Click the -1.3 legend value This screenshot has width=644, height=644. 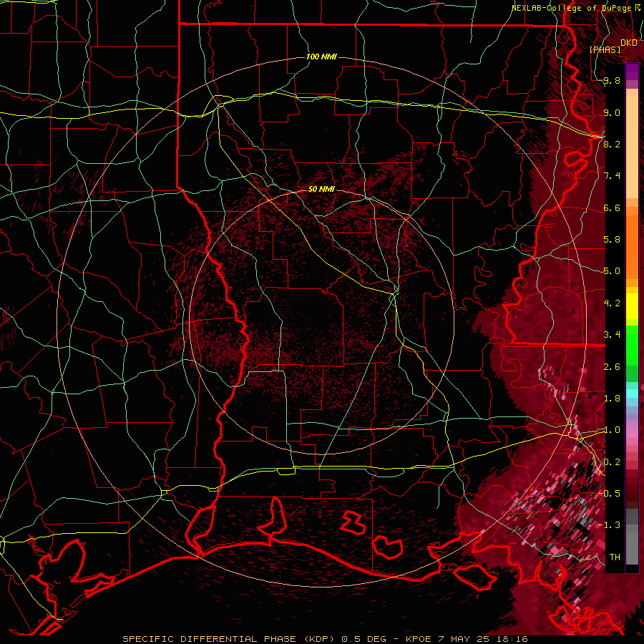click(x=610, y=525)
